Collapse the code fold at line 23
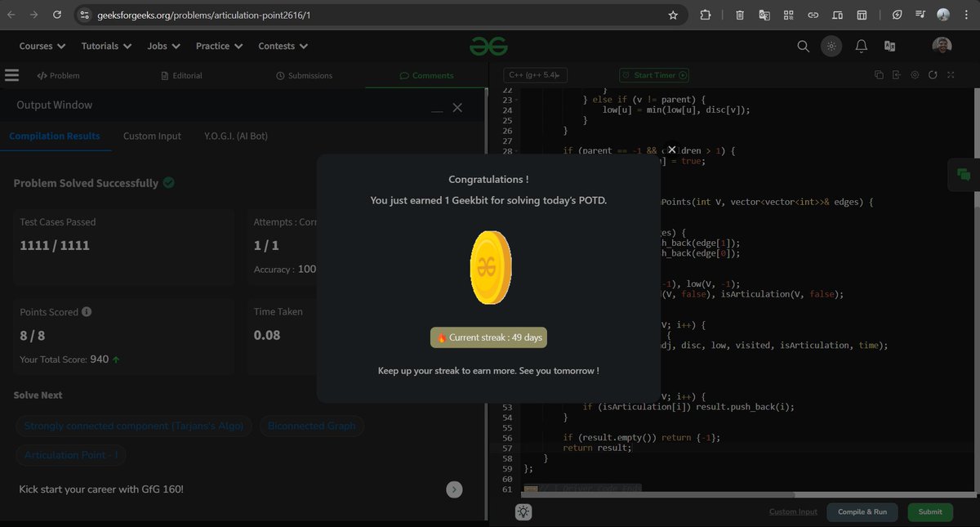 coord(518,100)
